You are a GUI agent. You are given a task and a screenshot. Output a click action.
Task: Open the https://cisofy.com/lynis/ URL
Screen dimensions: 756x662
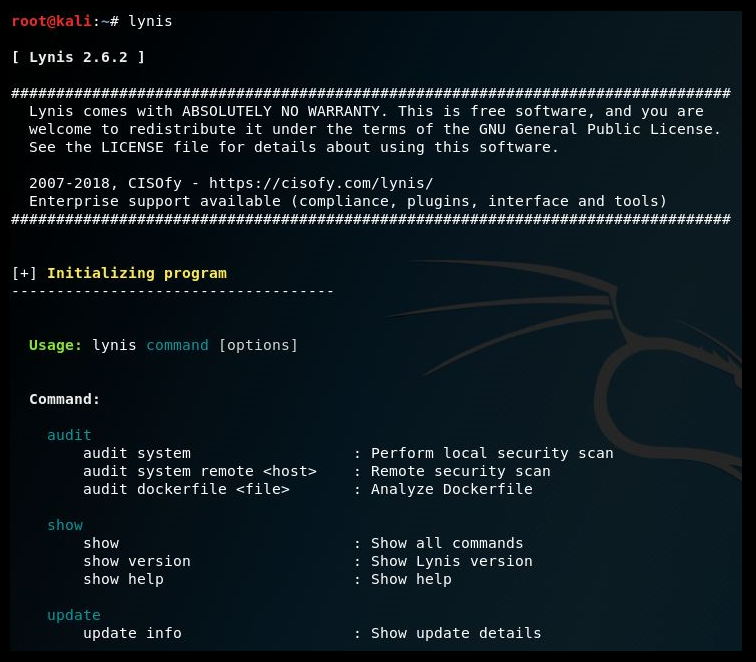point(321,183)
